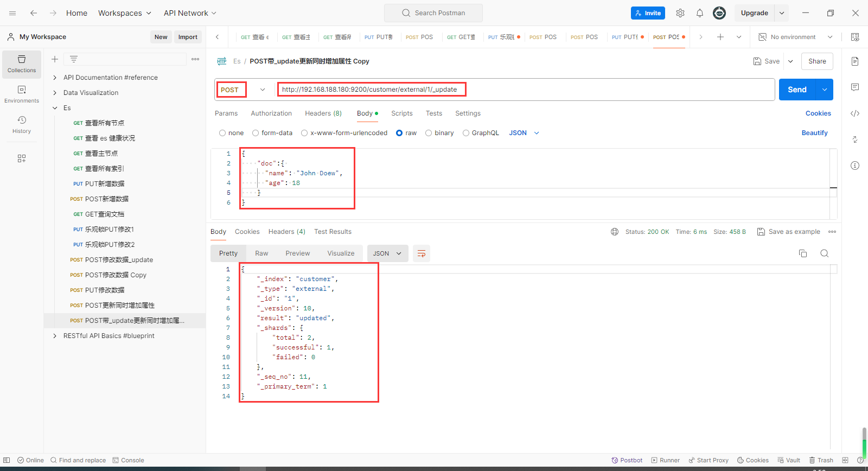868x471 pixels.
Task: Click 'Save as example'
Action: point(789,232)
